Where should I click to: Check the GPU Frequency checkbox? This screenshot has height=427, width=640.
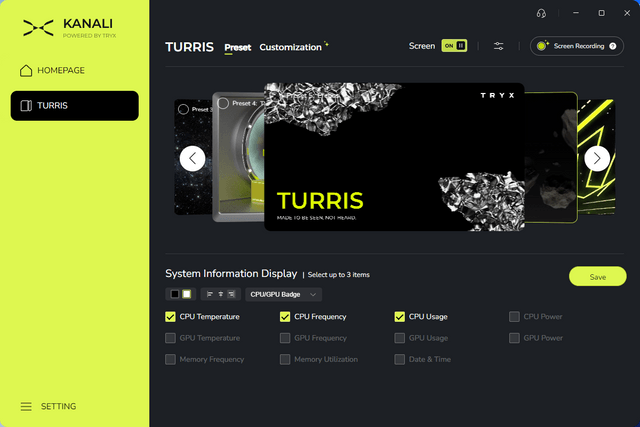[285, 338]
